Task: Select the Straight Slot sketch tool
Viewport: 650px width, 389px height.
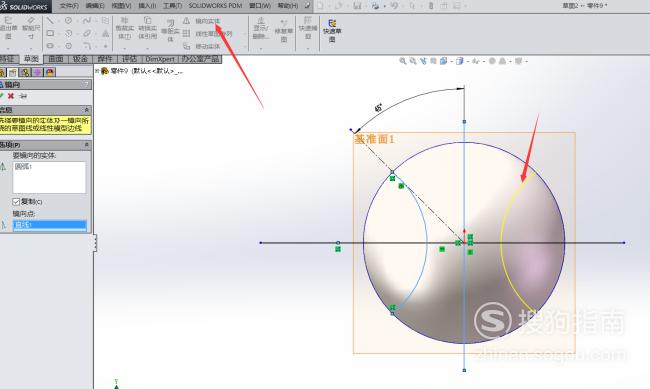Action: pyautogui.click(x=50, y=46)
